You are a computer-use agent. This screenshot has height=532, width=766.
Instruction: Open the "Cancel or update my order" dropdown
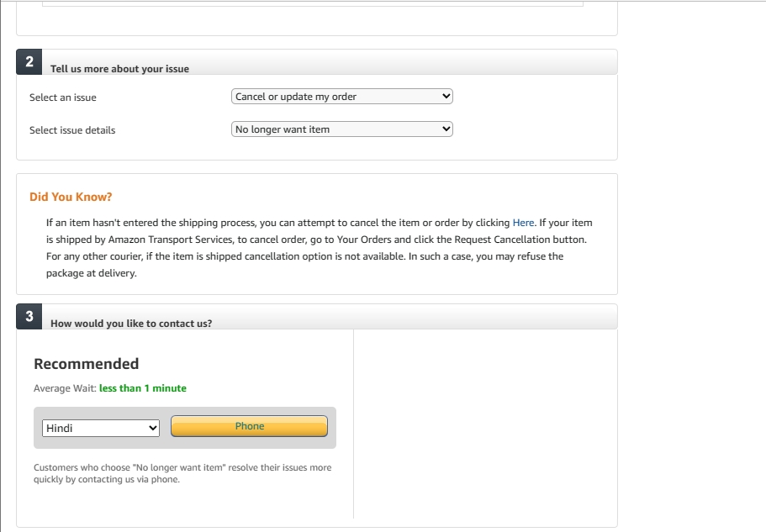(x=341, y=97)
